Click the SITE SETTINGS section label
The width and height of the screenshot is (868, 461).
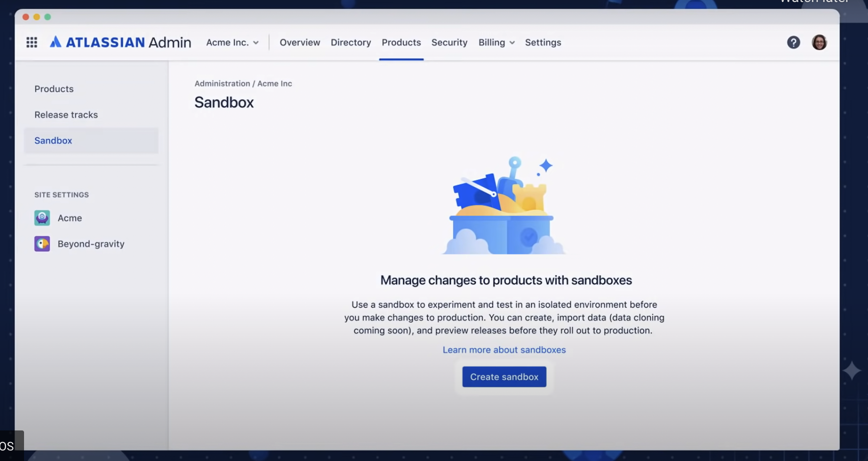click(x=62, y=195)
